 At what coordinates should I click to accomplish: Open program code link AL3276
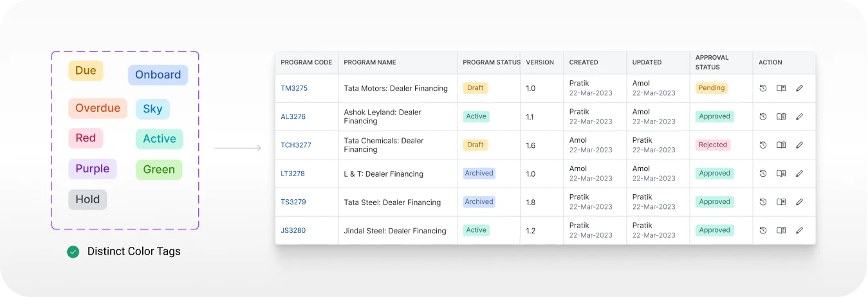pyautogui.click(x=293, y=117)
